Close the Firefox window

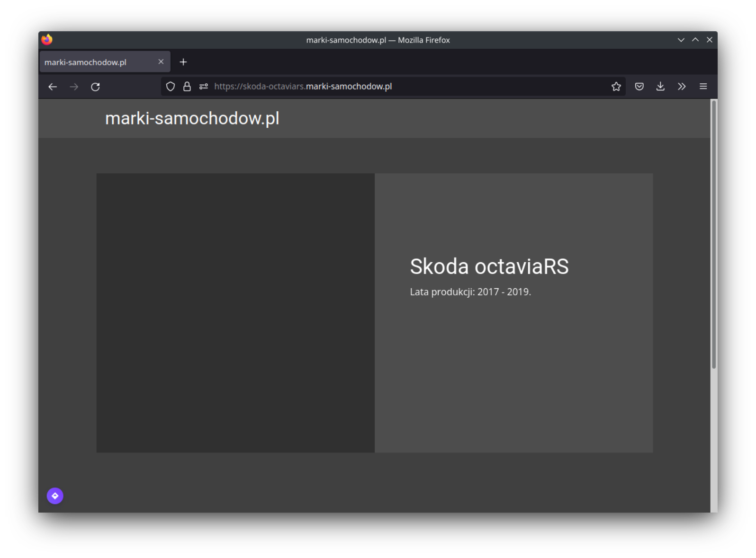pos(709,40)
